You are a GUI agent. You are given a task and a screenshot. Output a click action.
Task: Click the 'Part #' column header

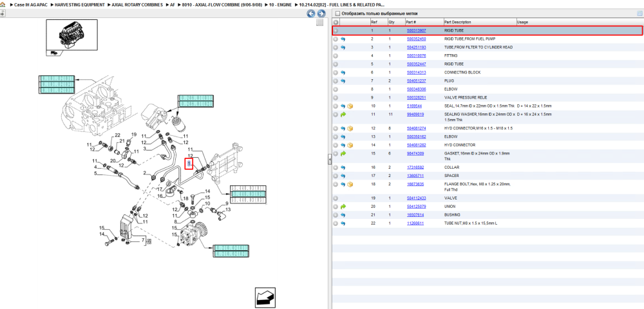(x=411, y=22)
